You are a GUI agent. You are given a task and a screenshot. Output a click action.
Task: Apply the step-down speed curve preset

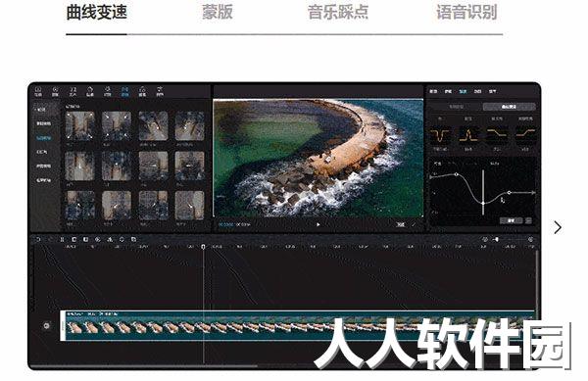497,135
